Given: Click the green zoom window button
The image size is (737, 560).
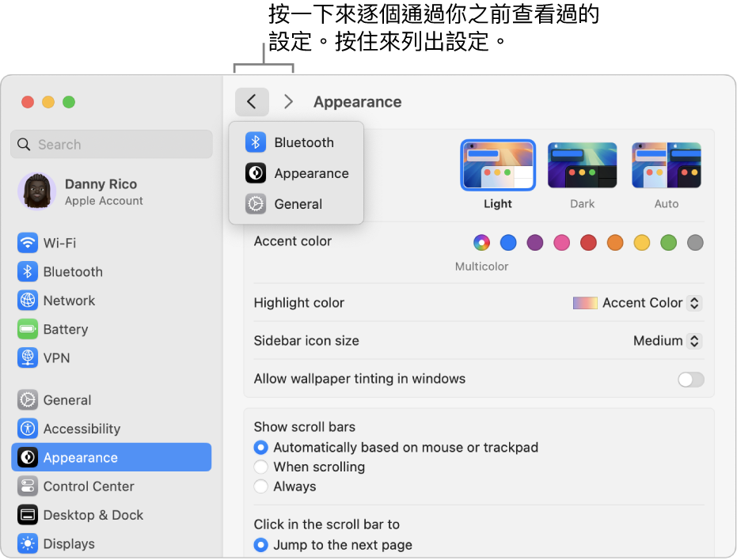Looking at the screenshot, I should [x=69, y=102].
